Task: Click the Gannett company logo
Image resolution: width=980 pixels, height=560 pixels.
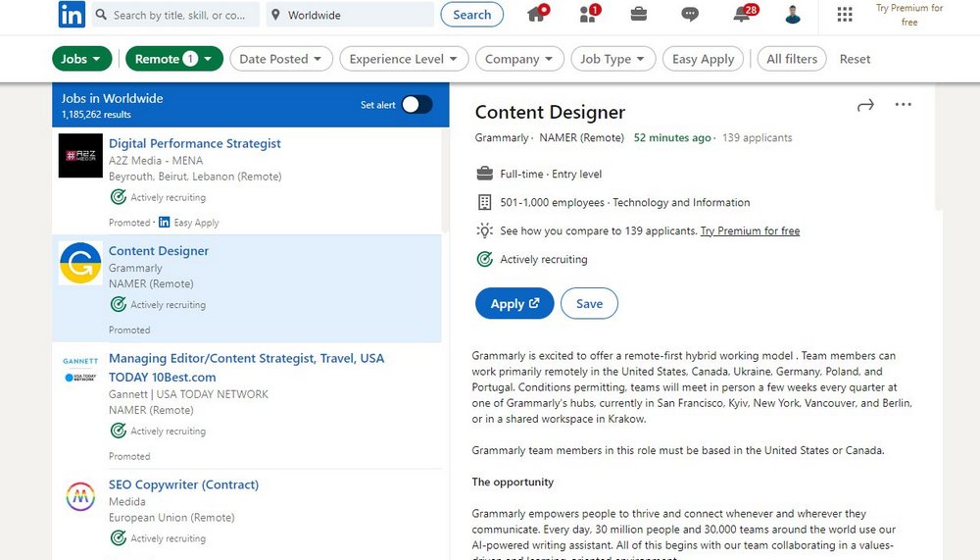Action: 80,370
